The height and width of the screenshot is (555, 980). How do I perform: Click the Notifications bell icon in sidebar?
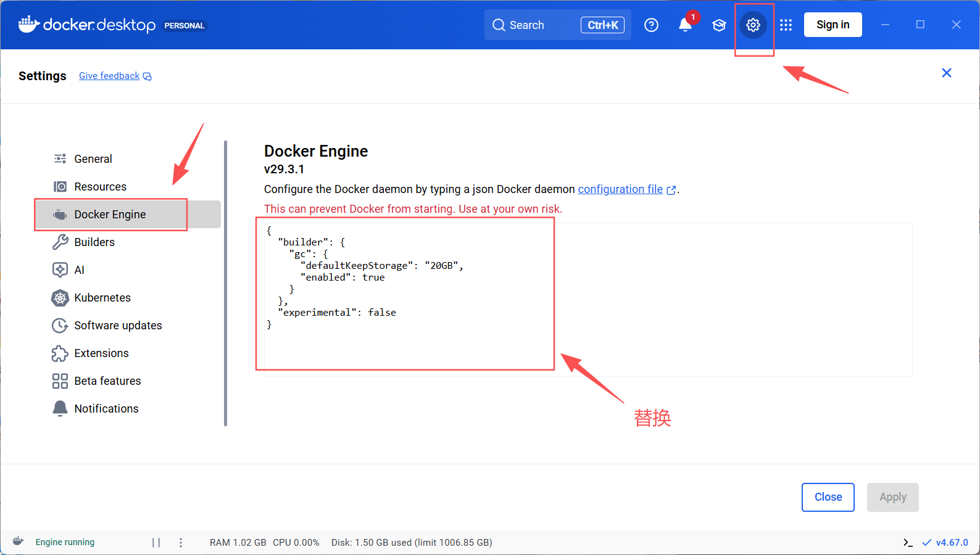tap(60, 408)
